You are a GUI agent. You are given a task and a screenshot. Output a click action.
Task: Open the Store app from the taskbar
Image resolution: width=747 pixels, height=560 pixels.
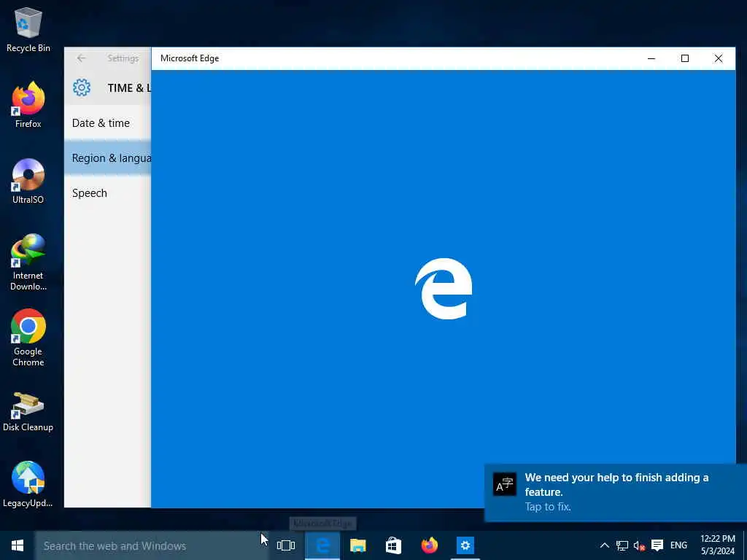pos(393,545)
